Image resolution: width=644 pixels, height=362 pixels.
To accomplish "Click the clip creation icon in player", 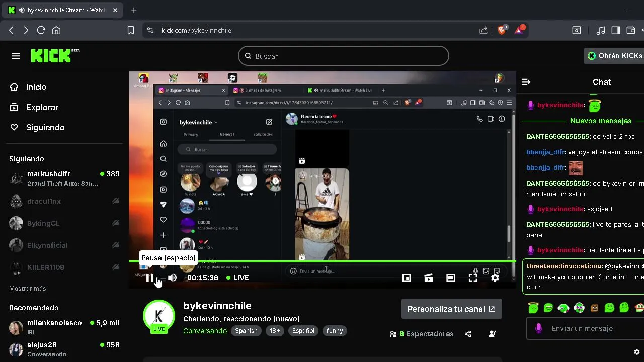I will point(429,278).
